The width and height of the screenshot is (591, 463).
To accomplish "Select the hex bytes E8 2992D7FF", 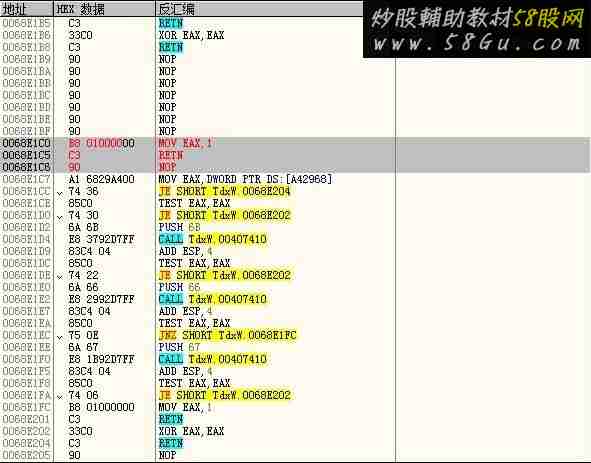I will 101,299.
